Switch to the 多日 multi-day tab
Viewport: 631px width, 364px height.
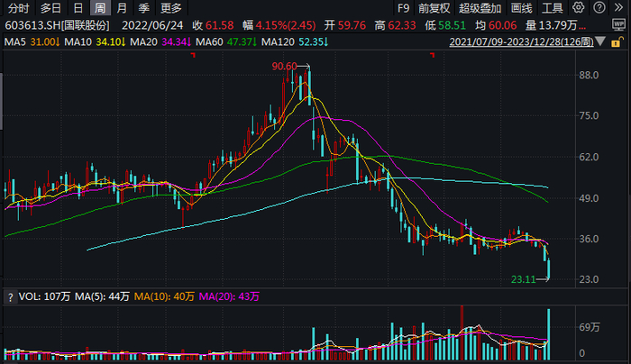click(x=50, y=8)
